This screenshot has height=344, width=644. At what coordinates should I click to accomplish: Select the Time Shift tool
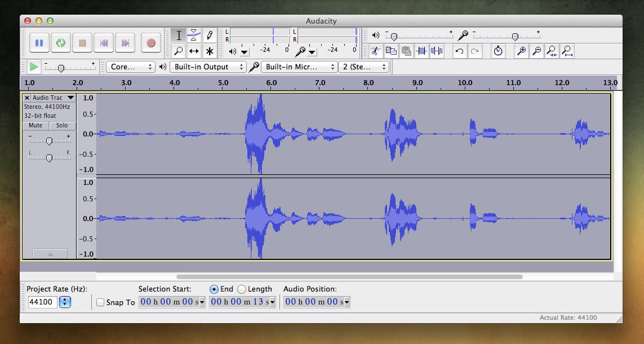click(194, 51)
